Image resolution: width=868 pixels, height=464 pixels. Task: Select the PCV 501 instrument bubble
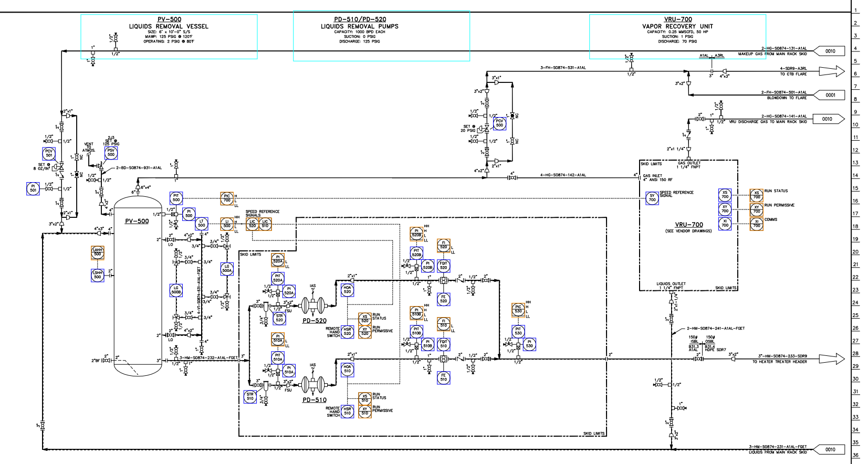[49, 154]
